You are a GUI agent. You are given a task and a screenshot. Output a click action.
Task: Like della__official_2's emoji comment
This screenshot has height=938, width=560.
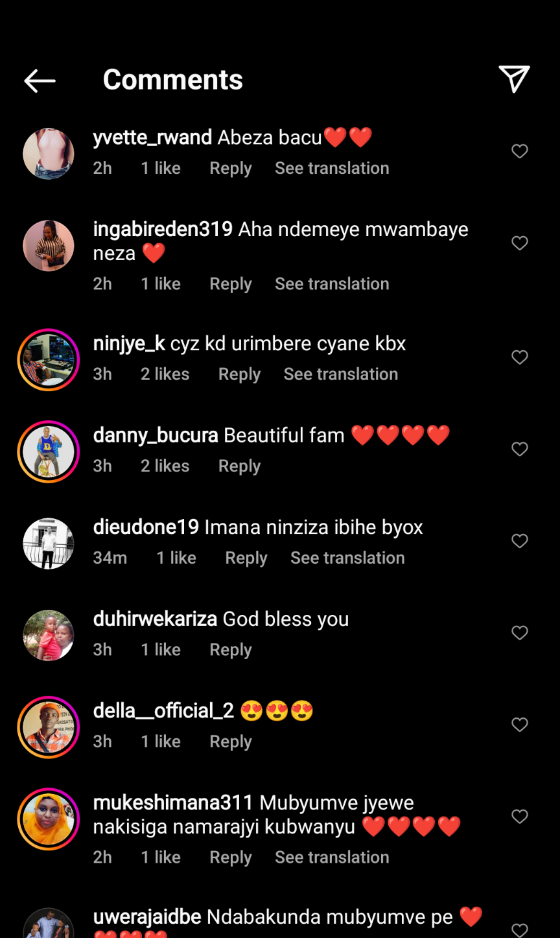(520, 724)
